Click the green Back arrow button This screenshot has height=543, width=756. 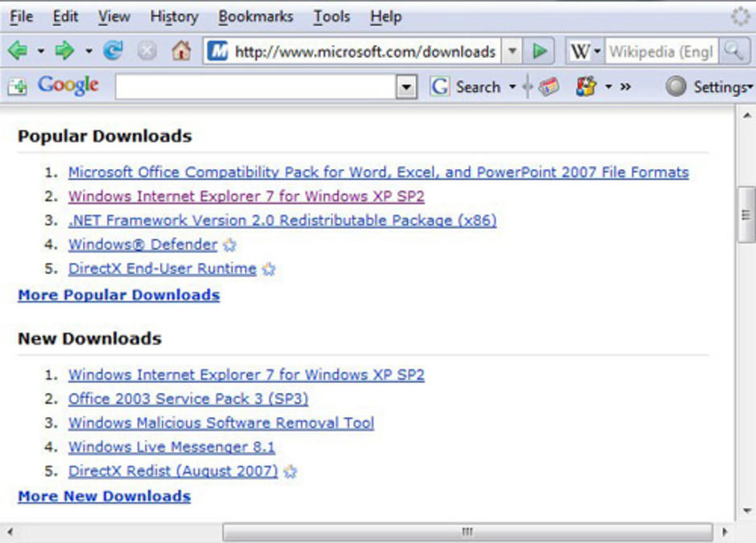coord(18,50)
